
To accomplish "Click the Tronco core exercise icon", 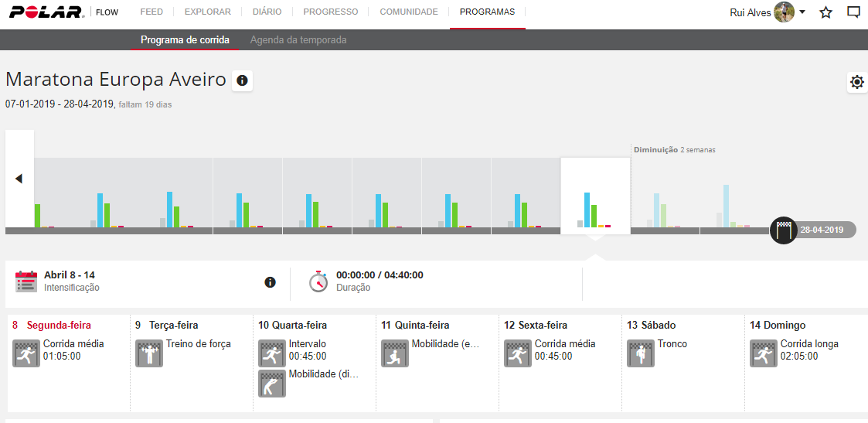I will (640, 353).
